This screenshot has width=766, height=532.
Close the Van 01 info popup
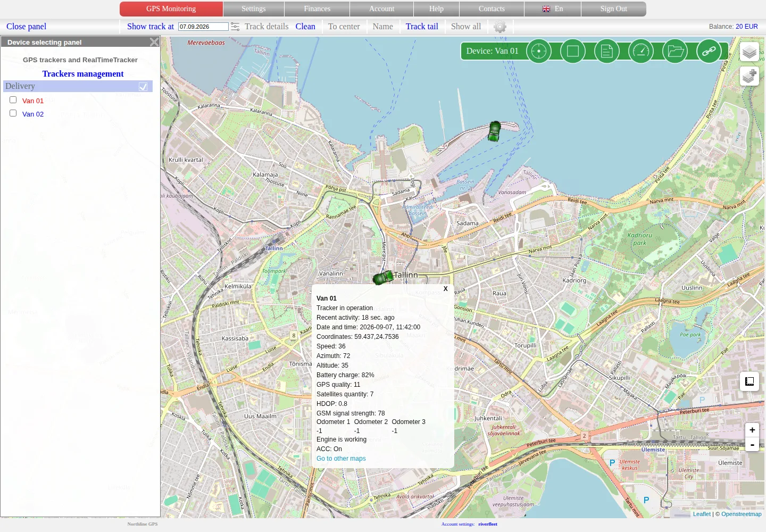pos(446,289)
